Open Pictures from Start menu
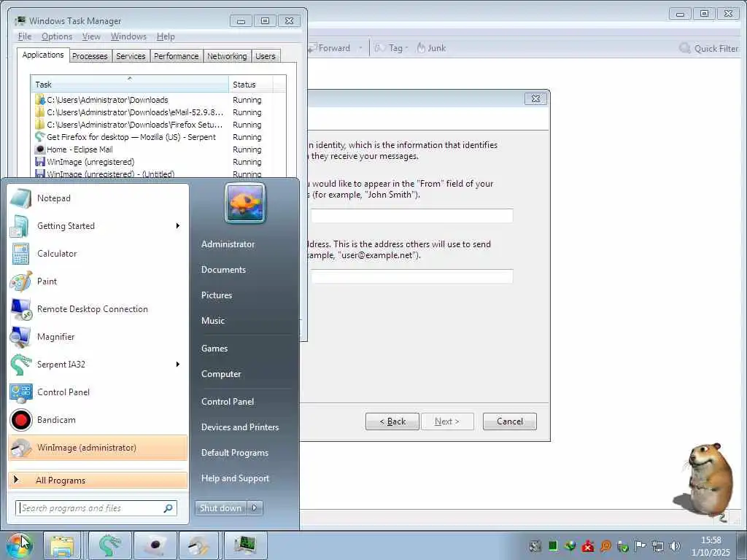 [217, 295]
